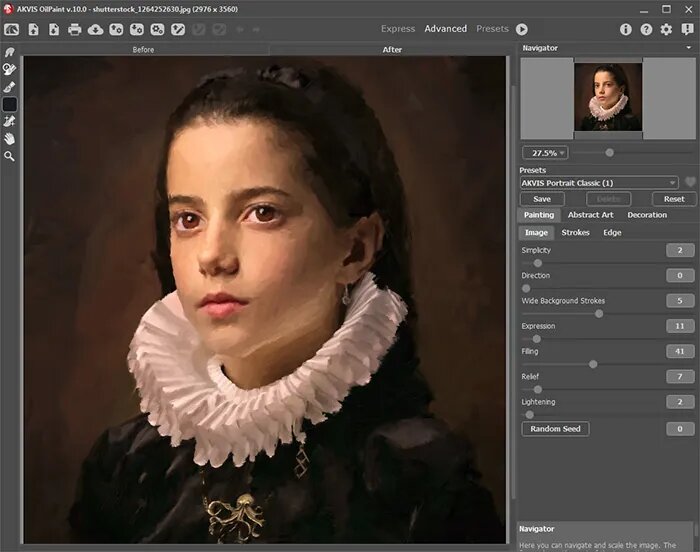Select the Hand tool
700x552 pixels.
(10, 138)
